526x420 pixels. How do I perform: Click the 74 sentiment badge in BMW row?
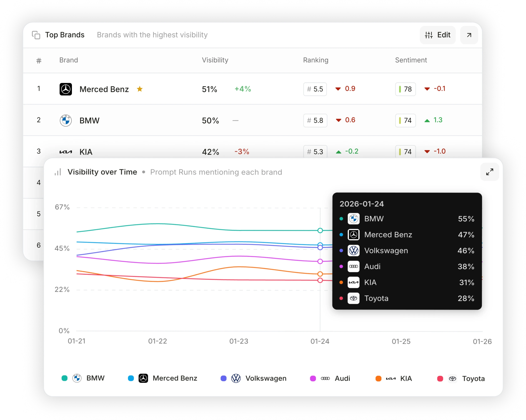405,120
